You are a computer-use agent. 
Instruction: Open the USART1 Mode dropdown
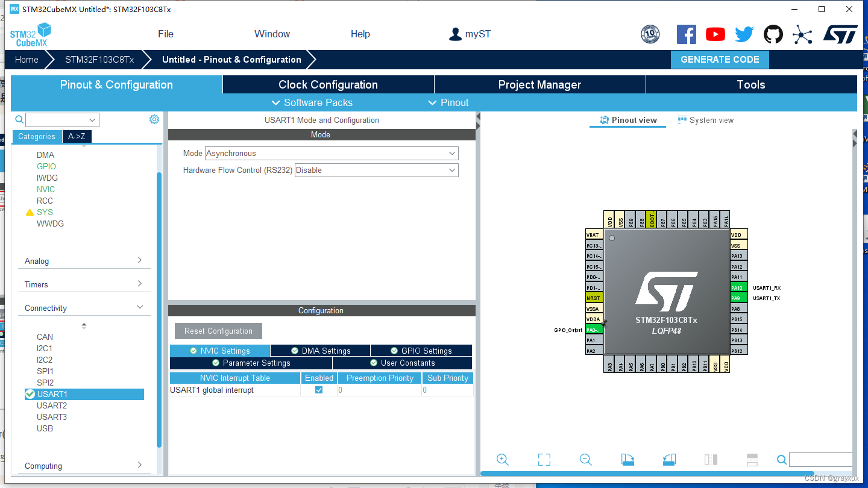point(332,154)
